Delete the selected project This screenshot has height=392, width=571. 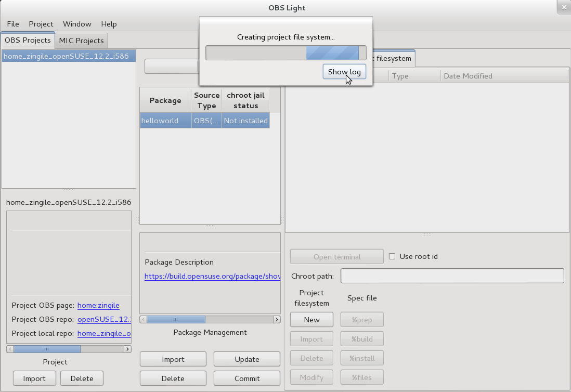click(82, 378)
